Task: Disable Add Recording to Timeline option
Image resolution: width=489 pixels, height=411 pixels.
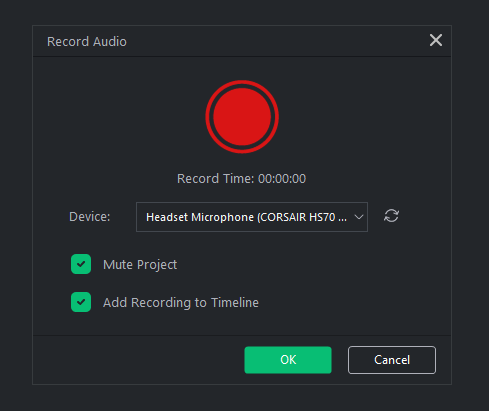Action: pos(81,302)
